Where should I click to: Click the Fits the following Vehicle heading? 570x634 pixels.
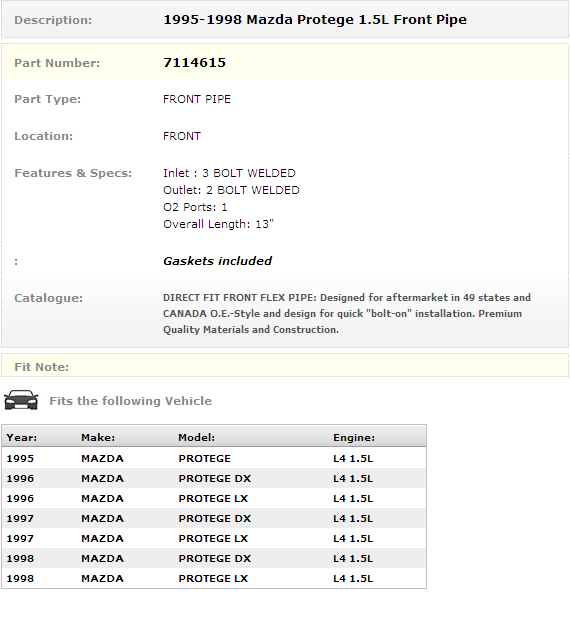pyautogui.click(x=131, y=401)
